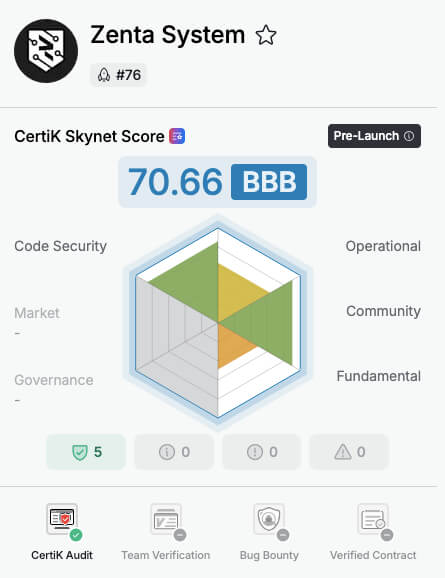Click the green shield resolved icon
This screenshot has width=445, height=578.
click(x=80, y=452)
